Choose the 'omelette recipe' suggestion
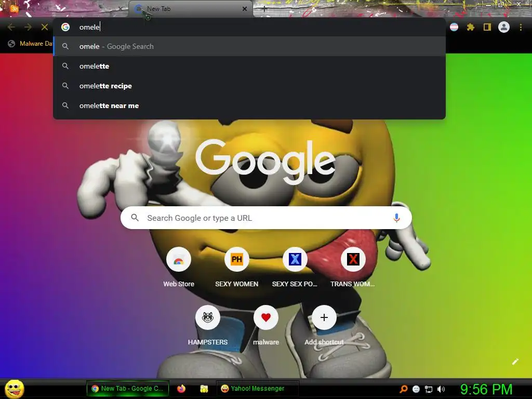 click(249, 86)
